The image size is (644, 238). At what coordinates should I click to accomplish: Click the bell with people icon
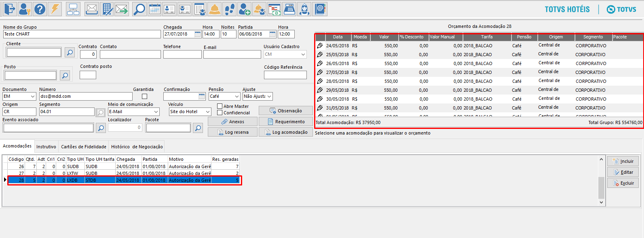(x=259, y=9)
